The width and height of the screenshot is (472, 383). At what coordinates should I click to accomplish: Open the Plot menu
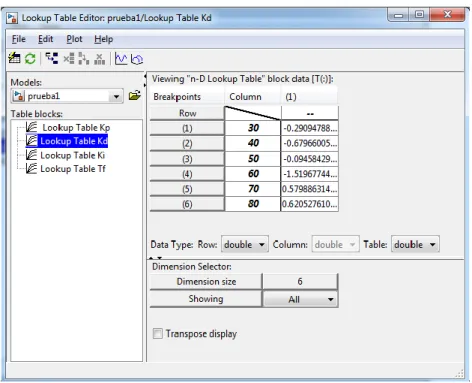click(x=74, y=39)
